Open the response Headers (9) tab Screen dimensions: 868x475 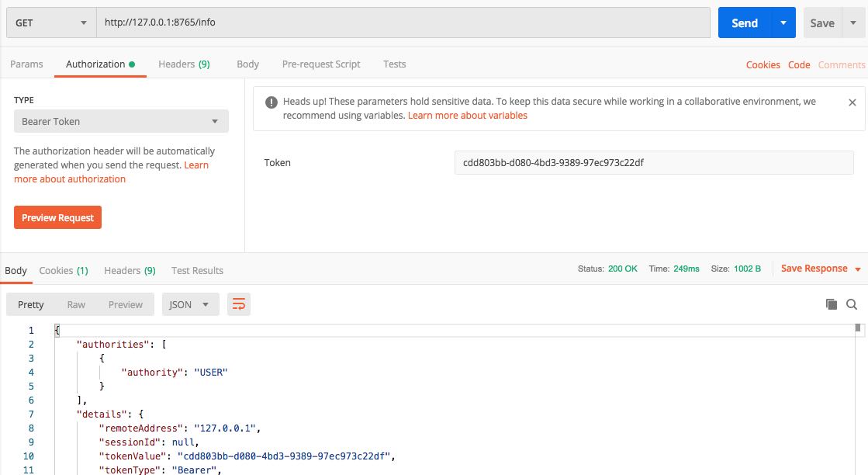tap(130, 271)
